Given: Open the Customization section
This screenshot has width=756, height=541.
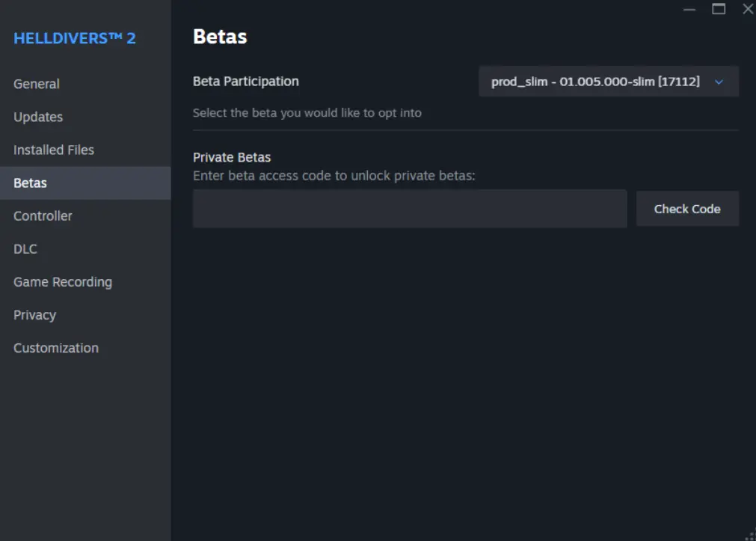Looking at the screenshot, I should click(55, 348).
